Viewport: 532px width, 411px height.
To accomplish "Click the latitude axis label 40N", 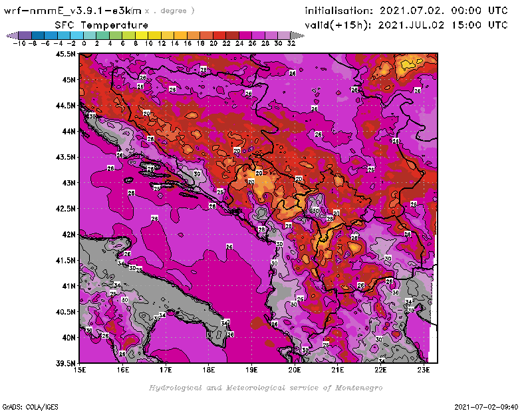I will click(68, 338).
